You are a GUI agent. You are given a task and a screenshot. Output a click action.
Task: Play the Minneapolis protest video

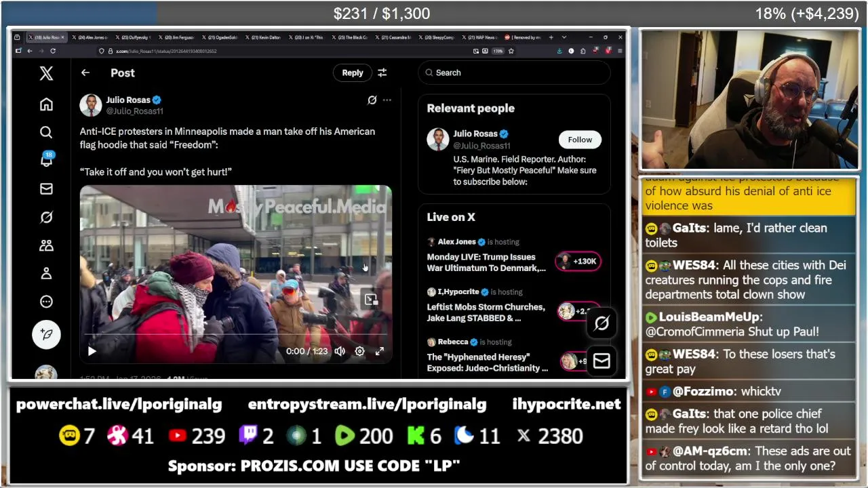pyautogui.click(x=92, y=351)
